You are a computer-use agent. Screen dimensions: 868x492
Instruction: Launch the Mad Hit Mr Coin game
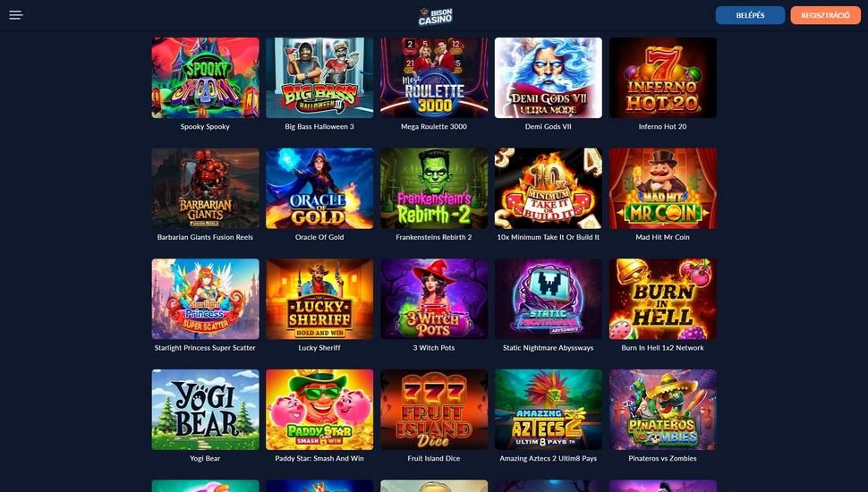tap(662, 188)
